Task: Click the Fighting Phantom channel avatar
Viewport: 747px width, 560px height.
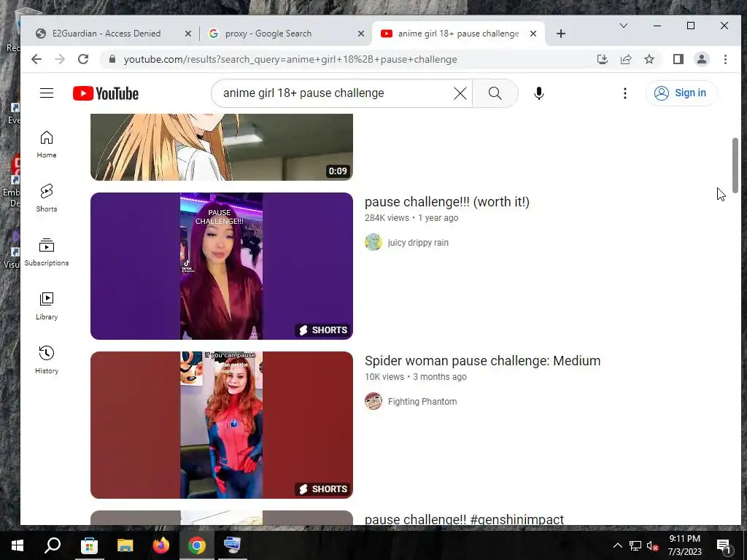Action: [x=373, y=402]
